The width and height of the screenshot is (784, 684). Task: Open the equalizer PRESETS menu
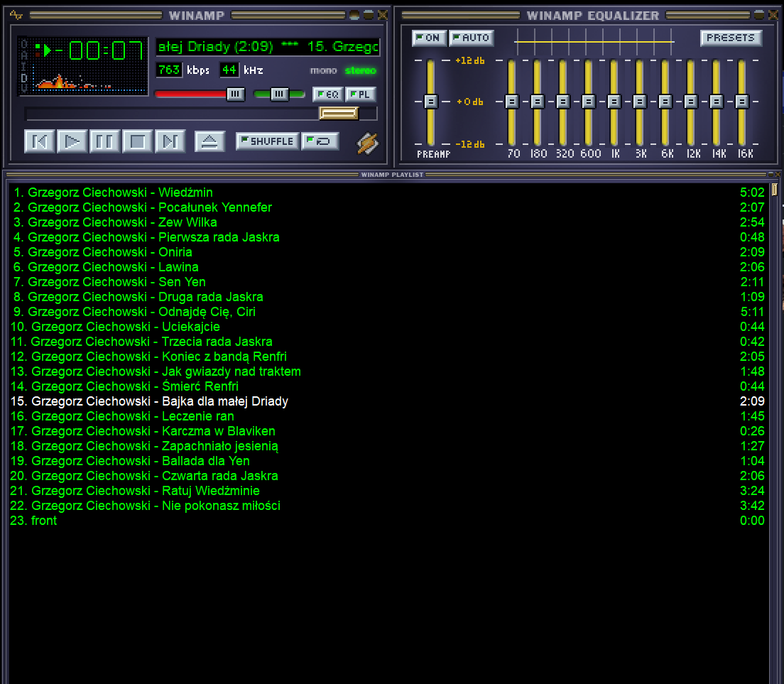pos(731,38)
